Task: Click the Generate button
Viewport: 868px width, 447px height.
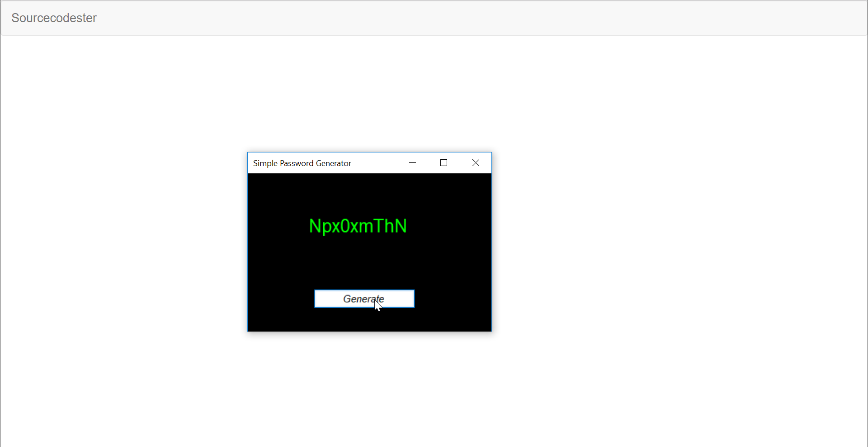Action: (x=364, y=299)
